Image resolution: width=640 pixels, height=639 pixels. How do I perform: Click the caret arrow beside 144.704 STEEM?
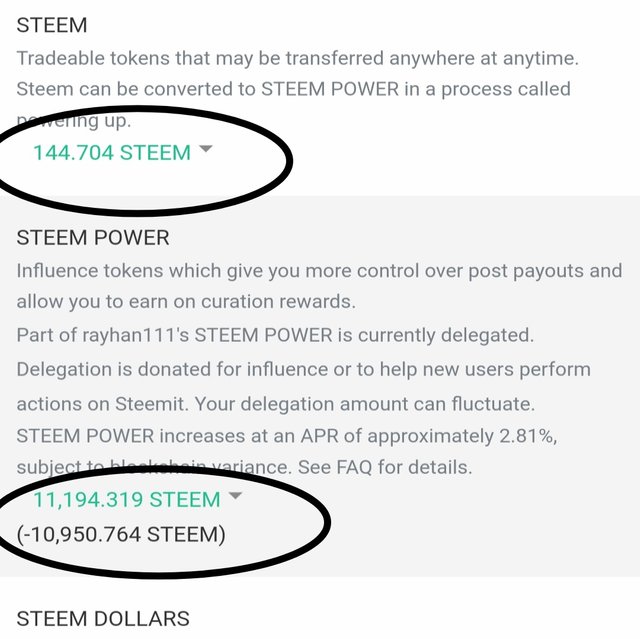click(206, 149)
